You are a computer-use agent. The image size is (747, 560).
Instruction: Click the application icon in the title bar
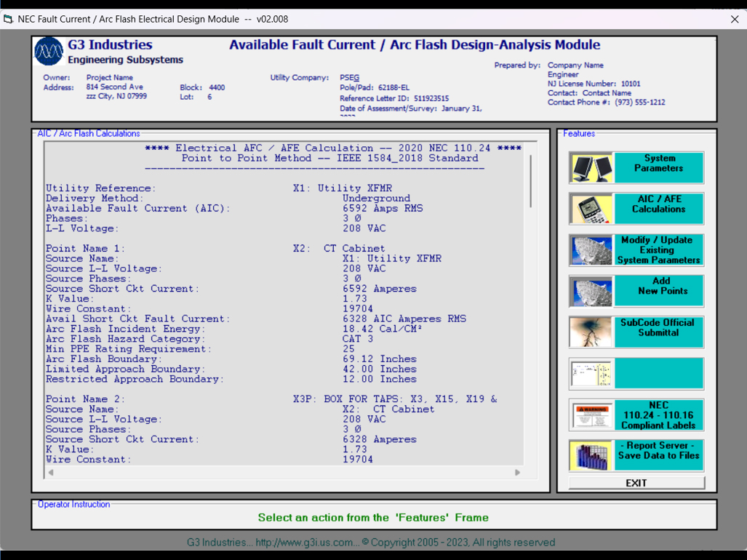pyautogui.click(x=8, y=19)
